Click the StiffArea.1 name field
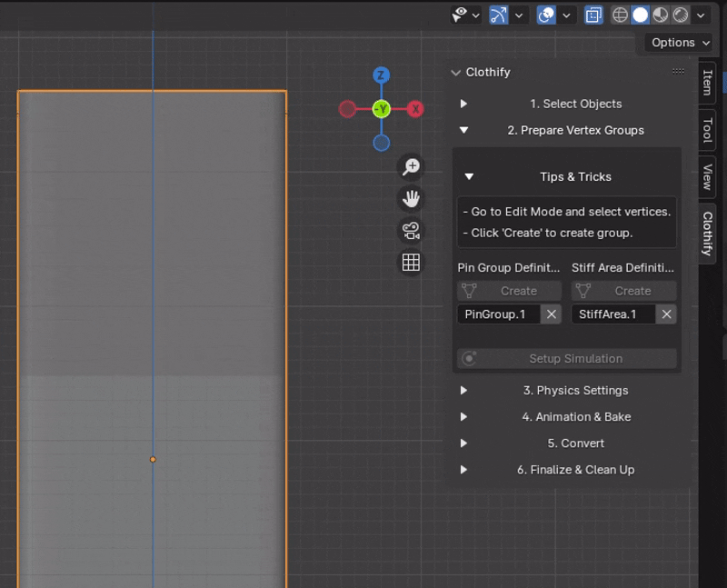The image size is (727, 588). pos(613,314)
